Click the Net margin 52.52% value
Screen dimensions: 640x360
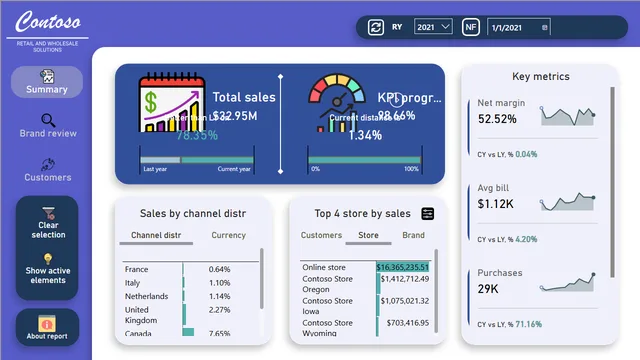pyautogui.click(x=497, y=119)
